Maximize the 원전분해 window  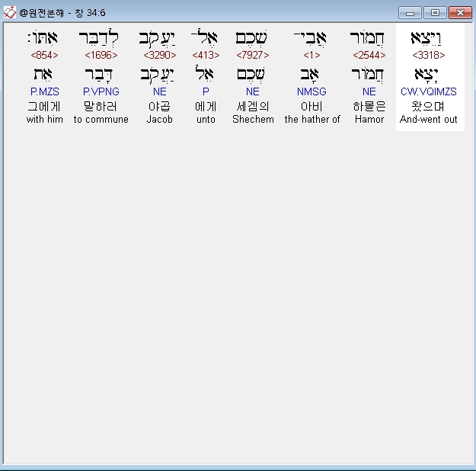[x=435, y=13]
